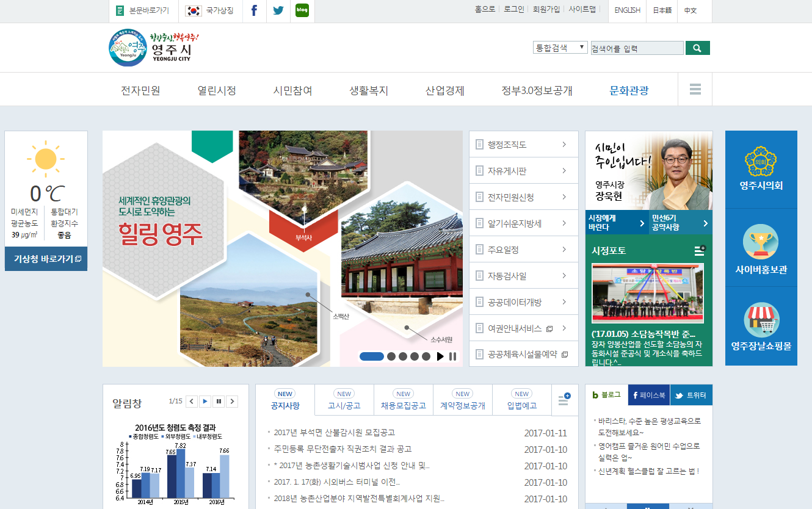Viewport: 812px width, 509px height.
Task: Open the hamburger menu in the navigation bar
Action: [695, 89]
